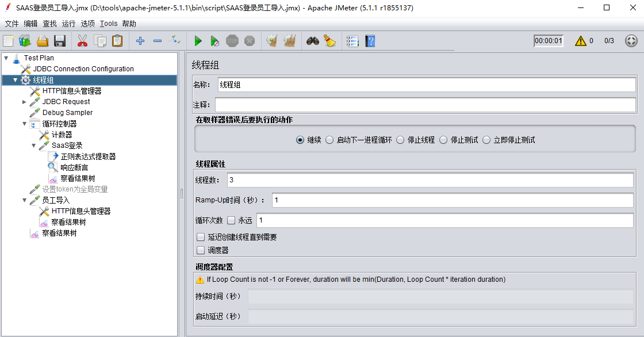Open the 运行 menu
644x337 pixels.
pyautogui.click(x=68, y=24)
